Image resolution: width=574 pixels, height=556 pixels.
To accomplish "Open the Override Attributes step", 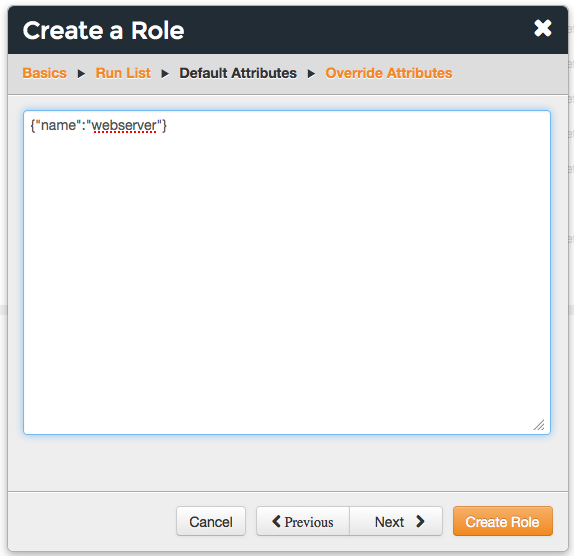I will pyautogui.click(x=389, y=73).
